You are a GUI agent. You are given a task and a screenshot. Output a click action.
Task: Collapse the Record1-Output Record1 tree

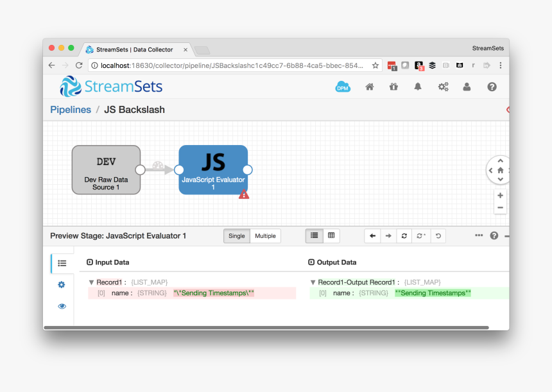[313, 282]
